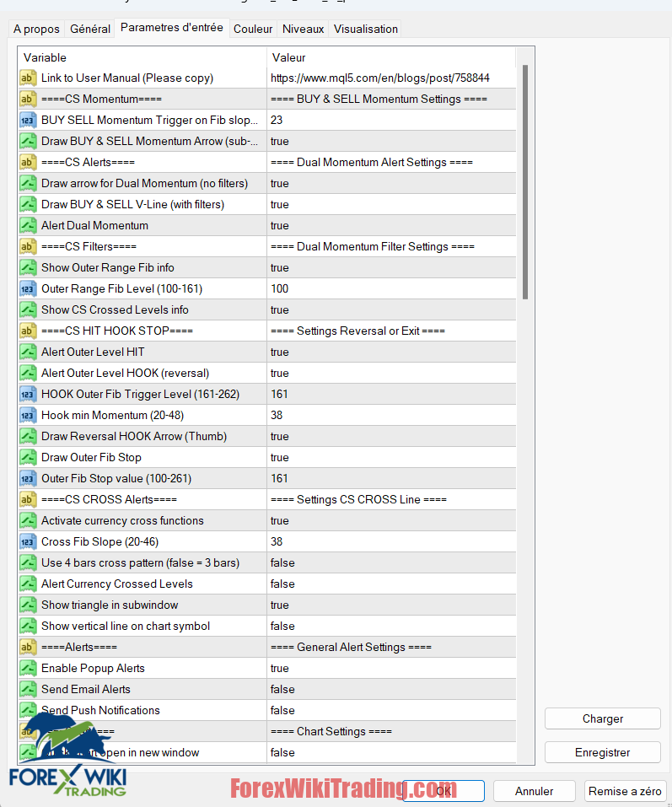
Task: Click the Valeur column header
Action: 391,57
